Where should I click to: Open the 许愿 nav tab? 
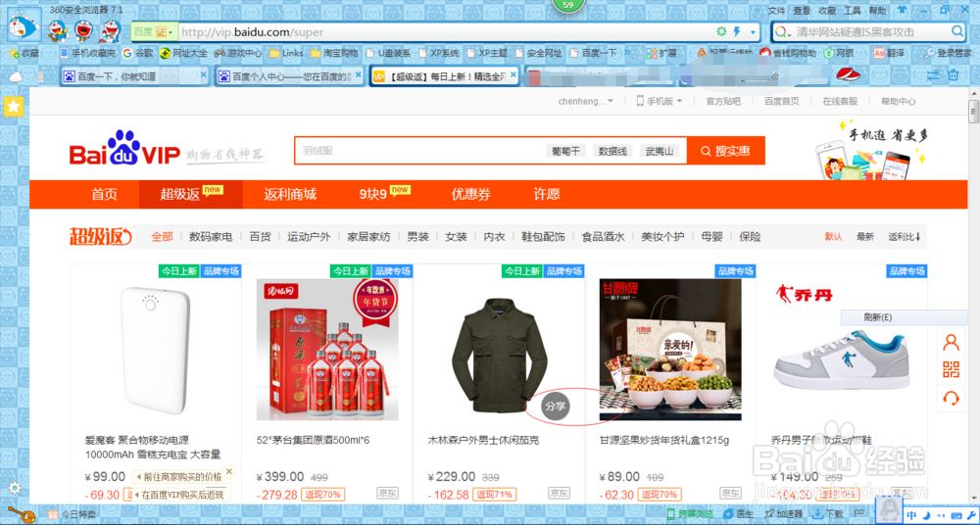[546, 194]
